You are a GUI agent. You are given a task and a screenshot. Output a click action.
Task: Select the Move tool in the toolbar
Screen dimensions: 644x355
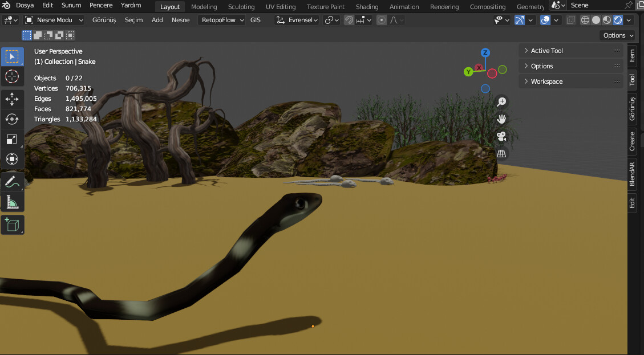pos(13,99)
